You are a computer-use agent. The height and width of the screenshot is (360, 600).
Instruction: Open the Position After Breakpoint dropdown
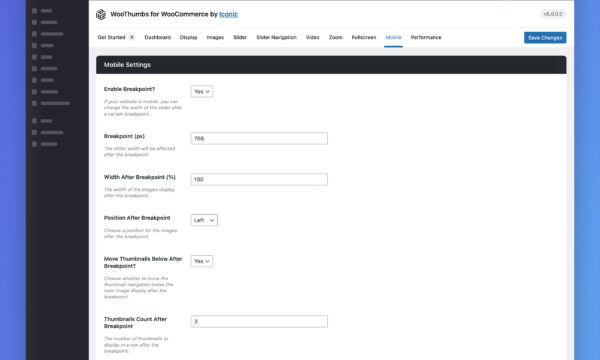click(204, 220)
